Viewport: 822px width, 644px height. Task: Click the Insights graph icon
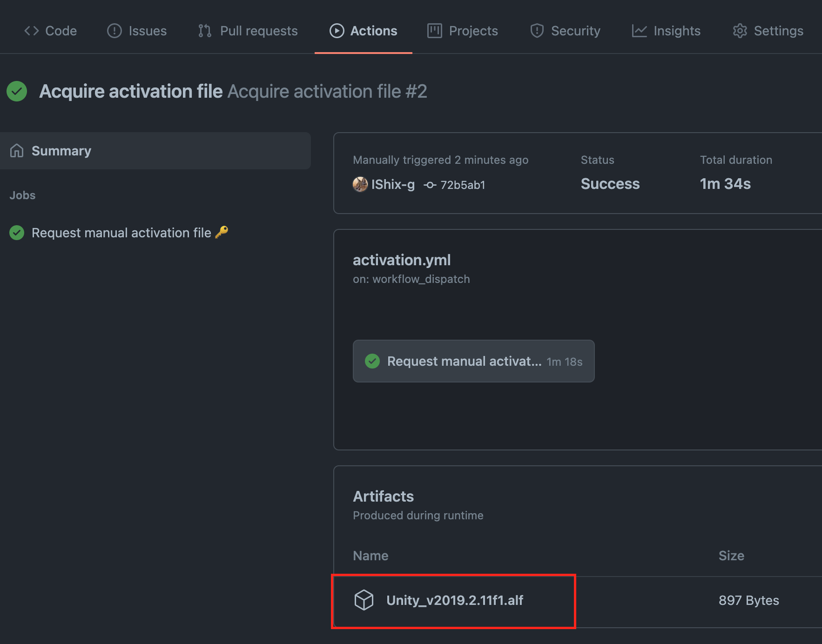point(640,31)
